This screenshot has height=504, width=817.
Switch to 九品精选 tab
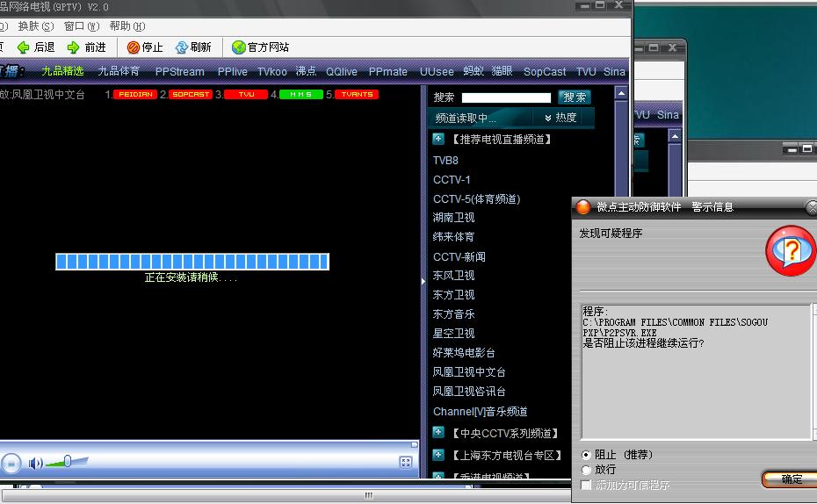[62, 71]
